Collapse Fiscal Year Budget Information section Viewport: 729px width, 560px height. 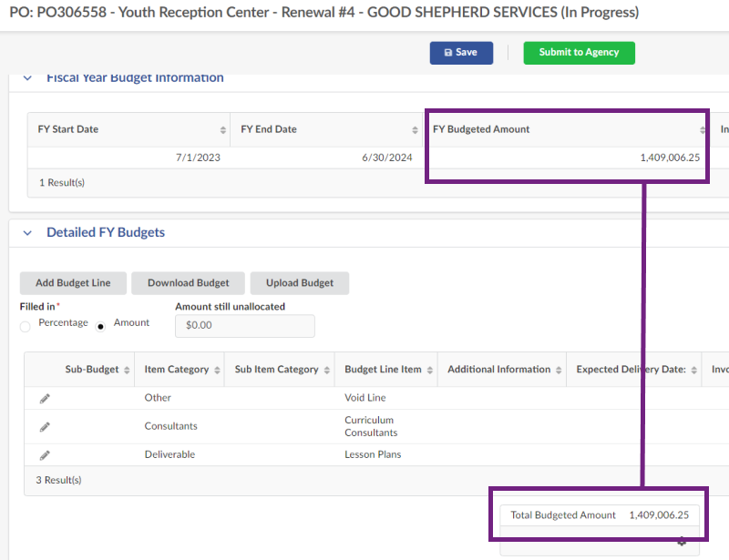tap(27, 78)
